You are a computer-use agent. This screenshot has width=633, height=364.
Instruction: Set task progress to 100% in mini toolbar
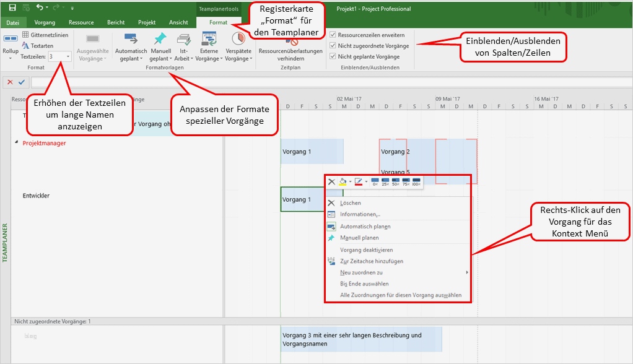[x=416, y=182]
